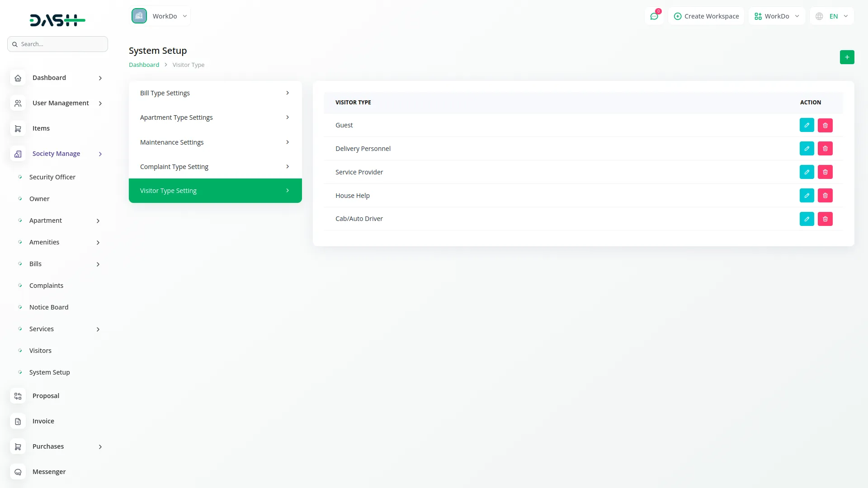Follow the Dashboard breadcrumb link
The width and height of the screenshot is (868, 488).
(x=144, y=65)
